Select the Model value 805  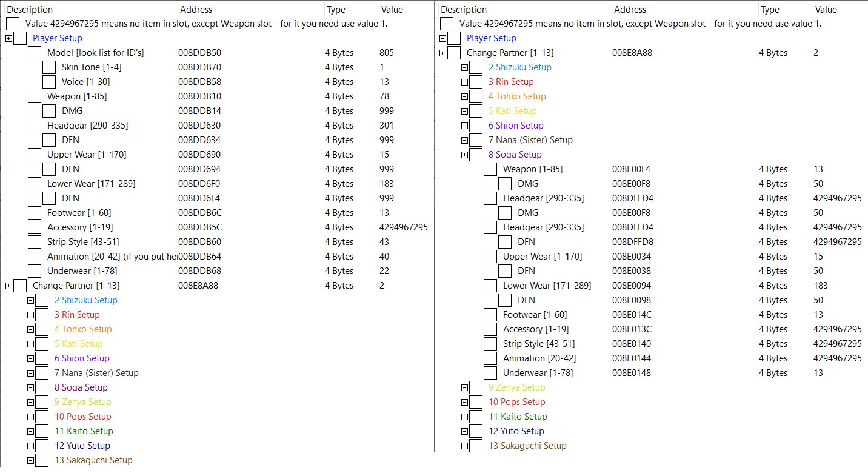coord(387,53)
